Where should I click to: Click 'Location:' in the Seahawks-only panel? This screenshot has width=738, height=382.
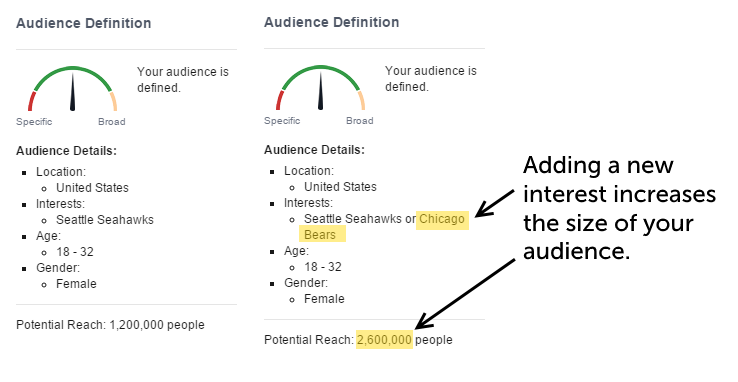coord(61,172)
